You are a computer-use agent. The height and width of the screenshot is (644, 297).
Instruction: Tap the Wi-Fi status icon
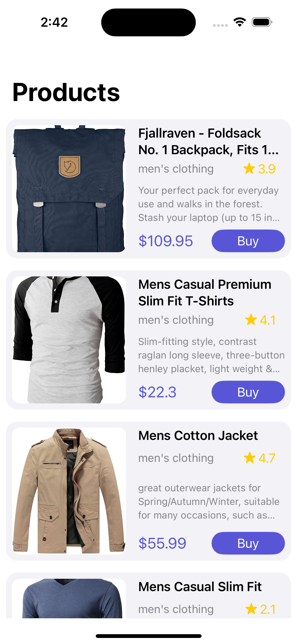[240, 22]
